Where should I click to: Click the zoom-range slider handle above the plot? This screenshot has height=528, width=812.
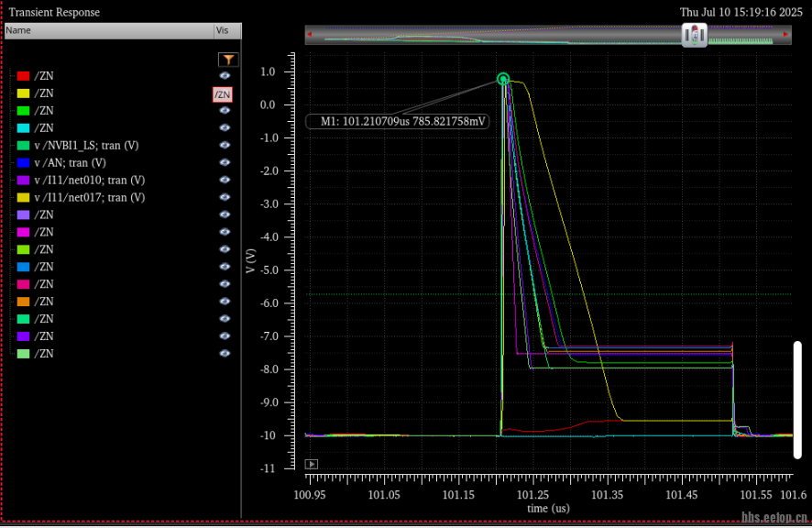click(695, 35)
